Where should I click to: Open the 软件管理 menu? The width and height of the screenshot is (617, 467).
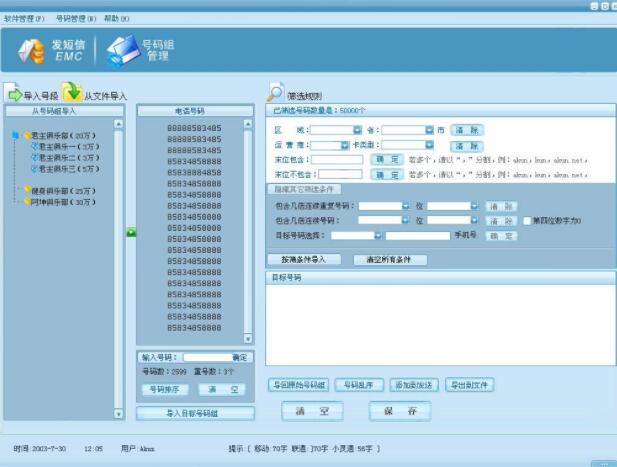pyautogui.click(x=24, y=19)
